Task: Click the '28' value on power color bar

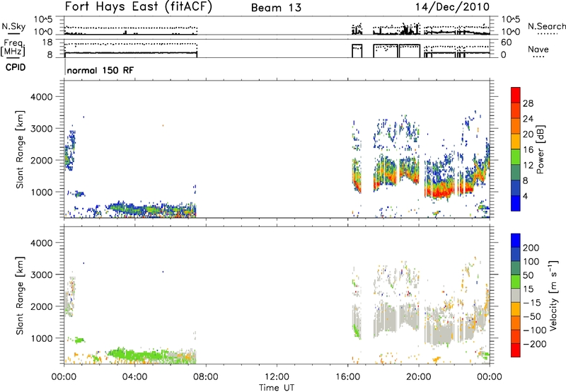Action: pyautogui.click(x=528, y=103)
